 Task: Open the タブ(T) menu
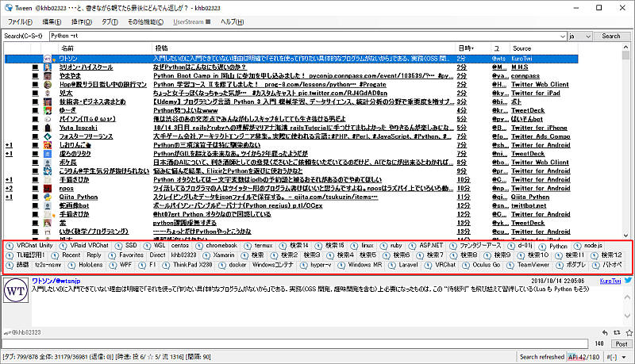point(110,22)
